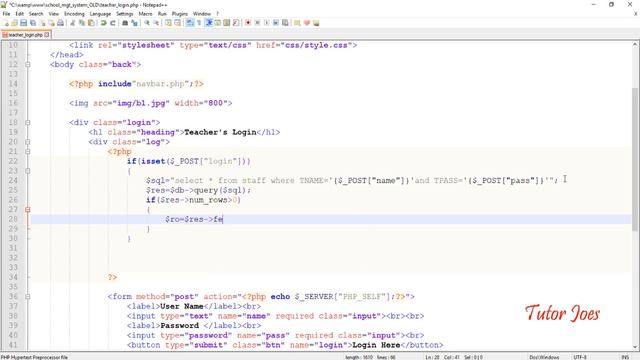Open the View menu
The width and height of the screenshot is (640, 360).
[53, 14]
